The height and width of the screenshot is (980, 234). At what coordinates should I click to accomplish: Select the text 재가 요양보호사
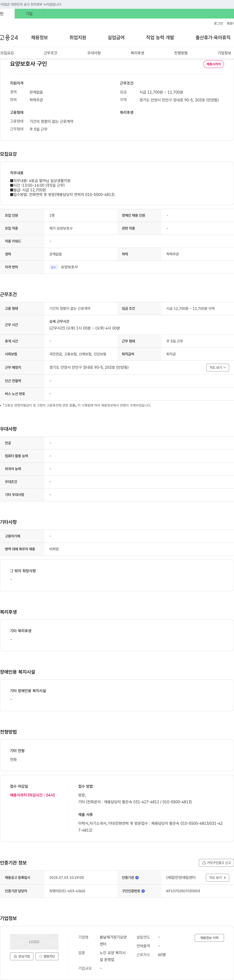coord(61,228)
